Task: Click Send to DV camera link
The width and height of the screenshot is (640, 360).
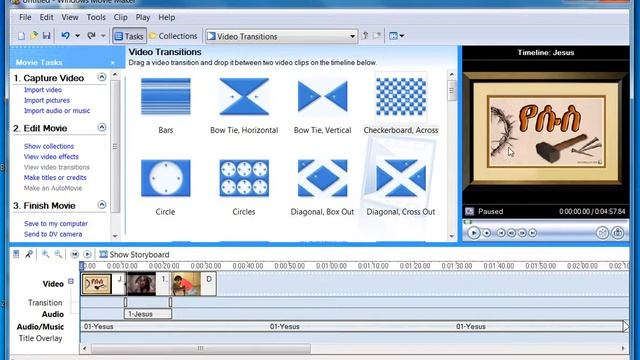Action: click(x=53, y=234)
